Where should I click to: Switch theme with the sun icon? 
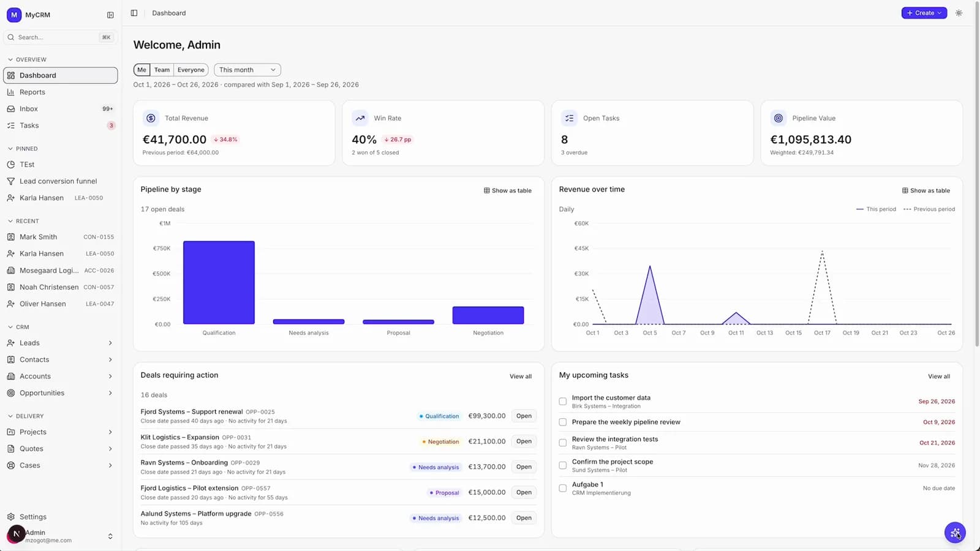[x=959, y=13]
